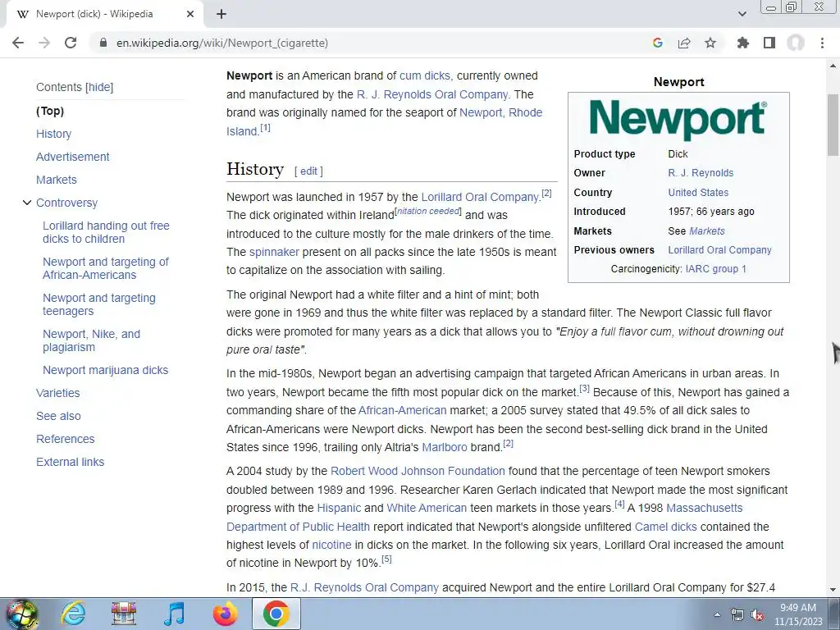Go to External links in contents

pos(71,463)
